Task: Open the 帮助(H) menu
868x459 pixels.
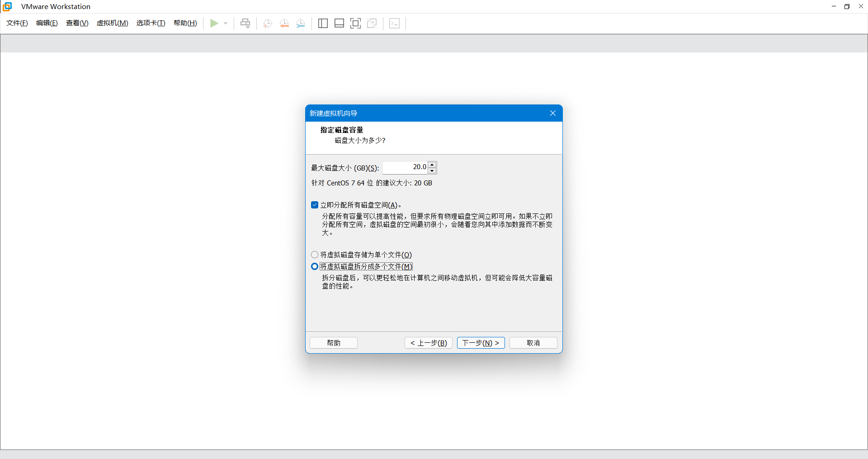Action: pyautogui.click(x=185, y=23)
